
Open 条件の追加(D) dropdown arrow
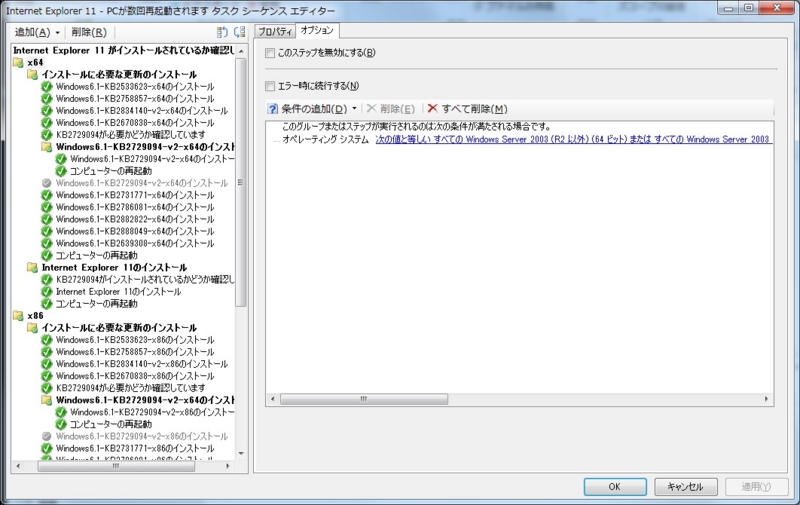click(354, 108)
